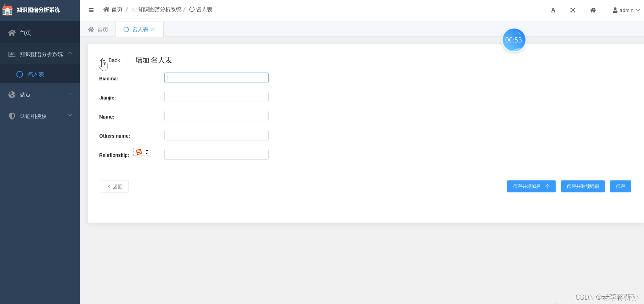Focus the Relationship input field

click(x=216, y=154)
